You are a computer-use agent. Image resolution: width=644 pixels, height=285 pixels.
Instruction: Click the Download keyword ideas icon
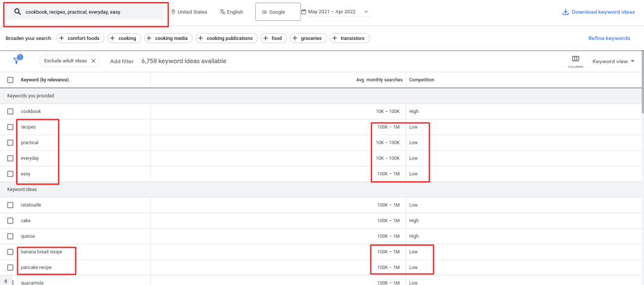point(565,12)
